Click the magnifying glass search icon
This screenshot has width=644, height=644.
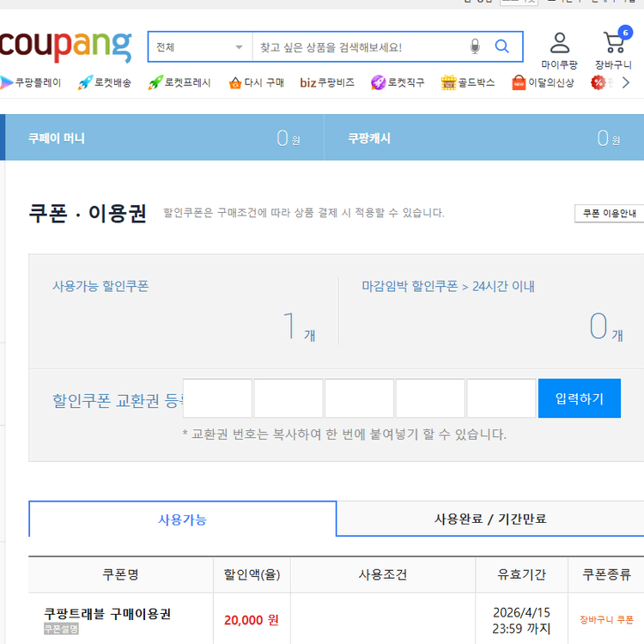502,46
